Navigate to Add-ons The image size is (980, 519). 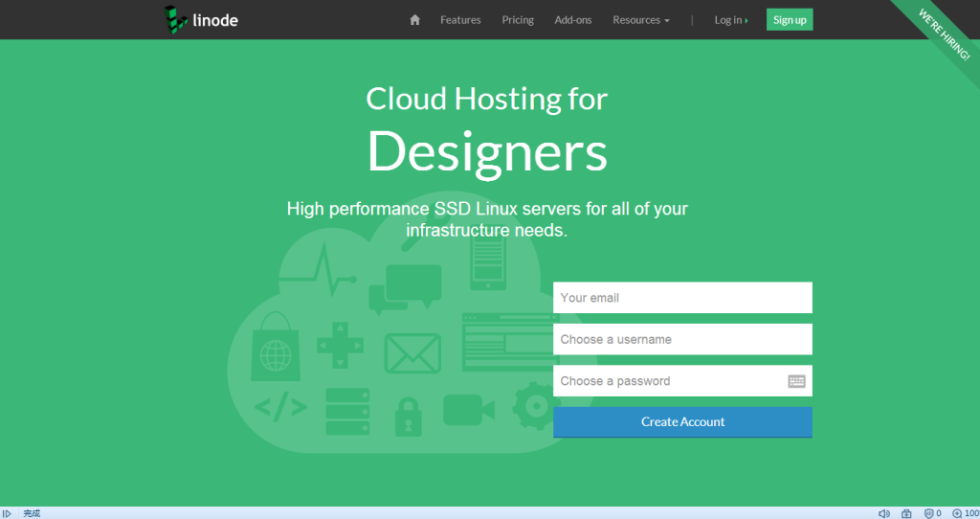pos(573,20)
